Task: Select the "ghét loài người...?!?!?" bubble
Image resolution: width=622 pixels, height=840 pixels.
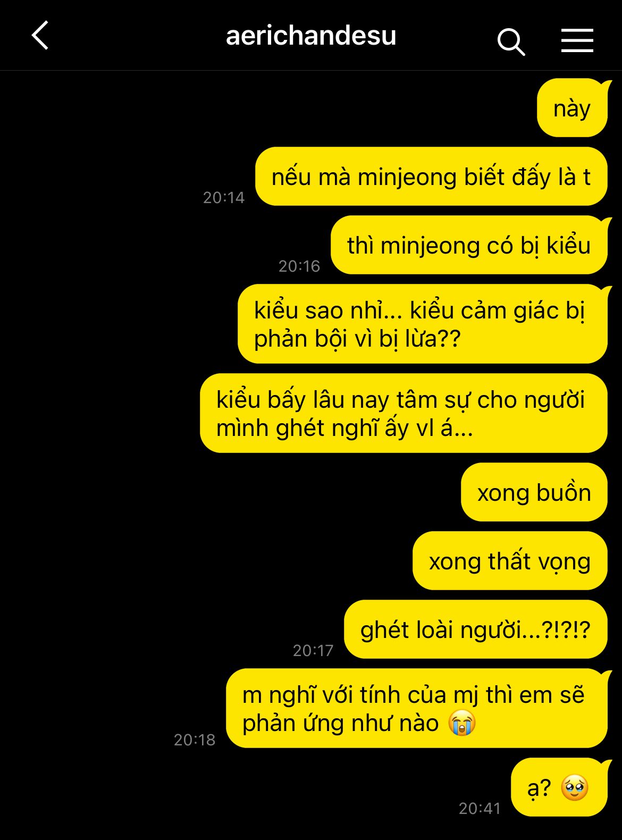Action: point(475,629)
